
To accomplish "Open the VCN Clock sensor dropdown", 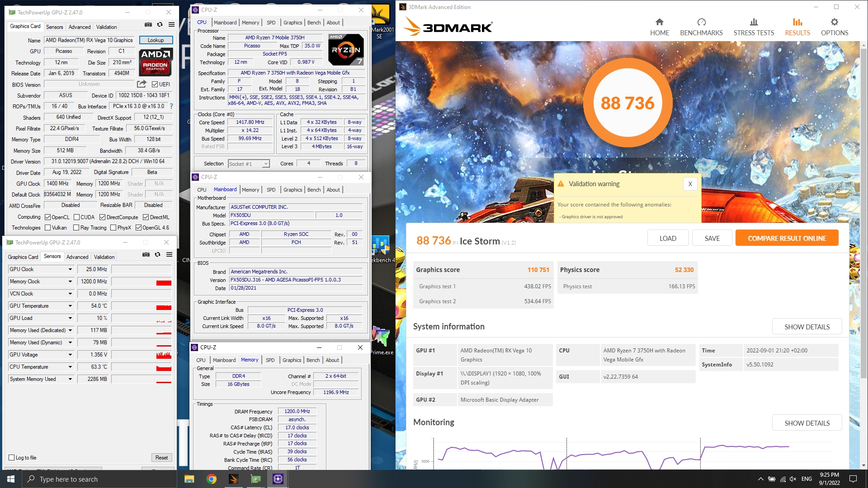I will coord(70,294).
